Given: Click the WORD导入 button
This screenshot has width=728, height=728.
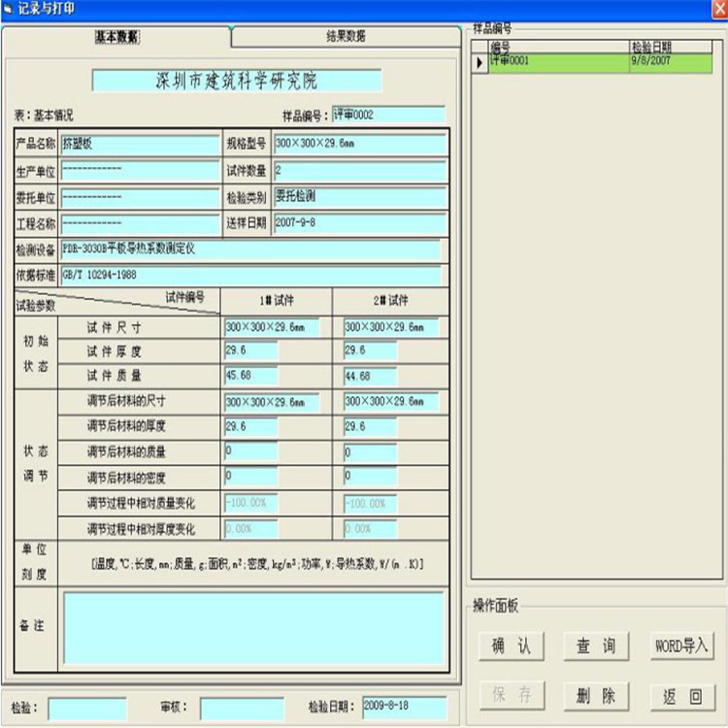Looking at the screenshot, I should (x=680, y=645).
